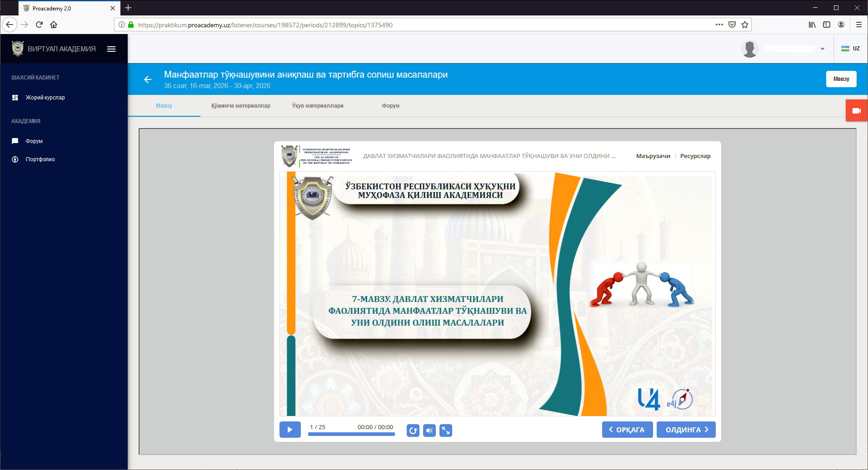Viewport: 868px width, 470px height.
Task: Open Жорий курслар in sidebar
Action: coord(45,98)
